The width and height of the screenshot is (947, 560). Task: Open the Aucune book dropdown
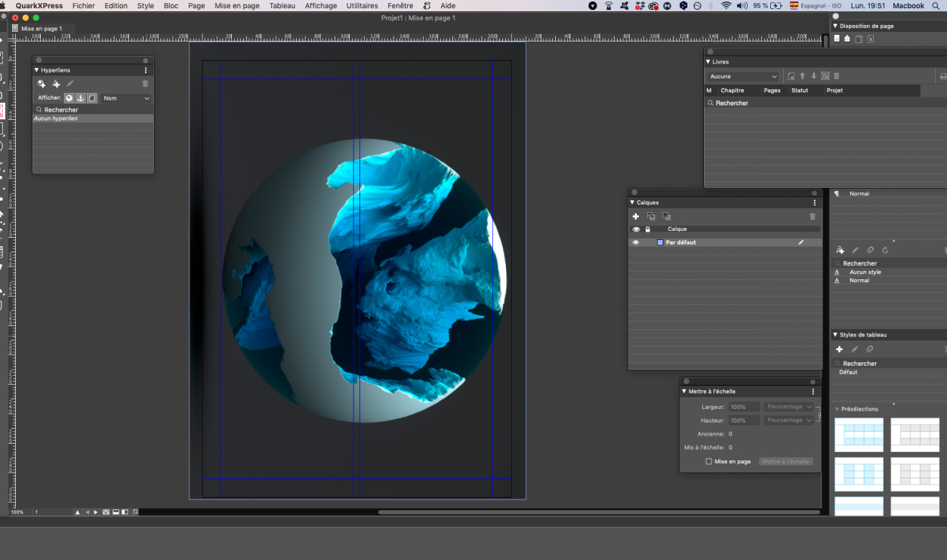[x=743, y=76]
